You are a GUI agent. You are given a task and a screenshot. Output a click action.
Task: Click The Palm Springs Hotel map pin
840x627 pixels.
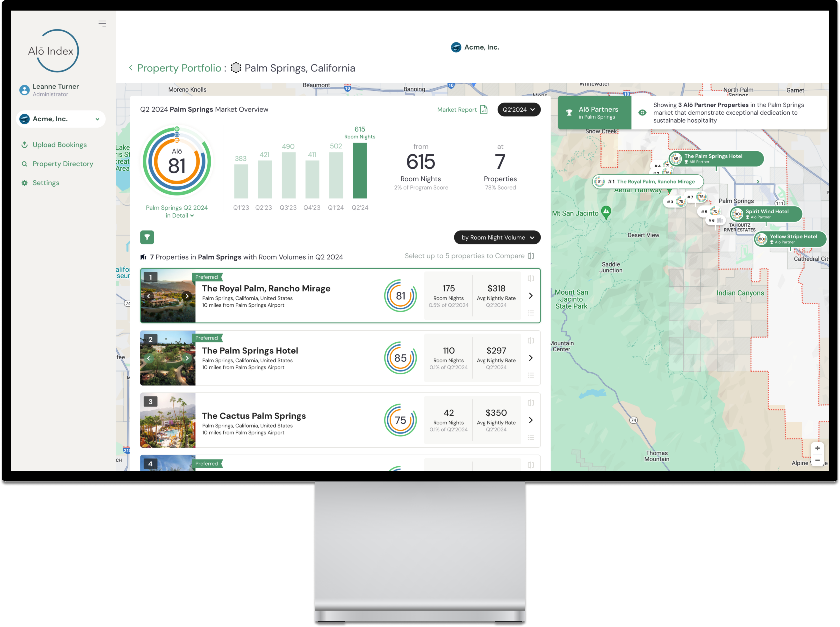716,159
